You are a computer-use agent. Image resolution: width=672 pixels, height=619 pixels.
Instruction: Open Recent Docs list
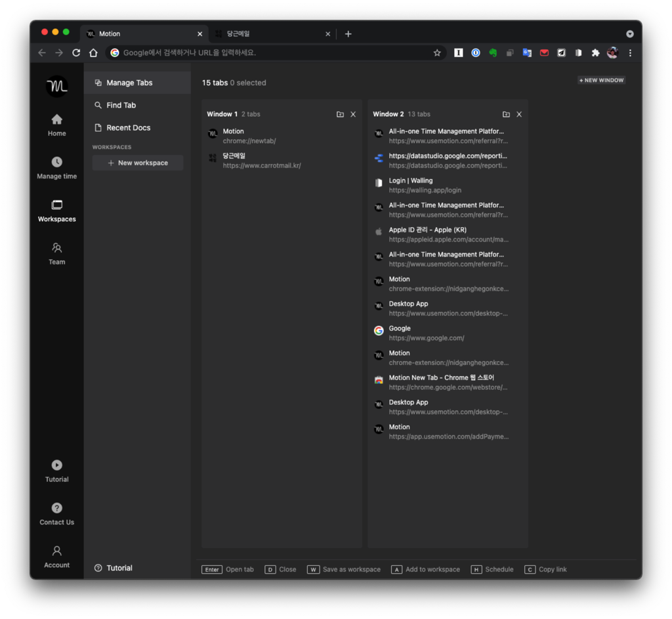[137, 128]
